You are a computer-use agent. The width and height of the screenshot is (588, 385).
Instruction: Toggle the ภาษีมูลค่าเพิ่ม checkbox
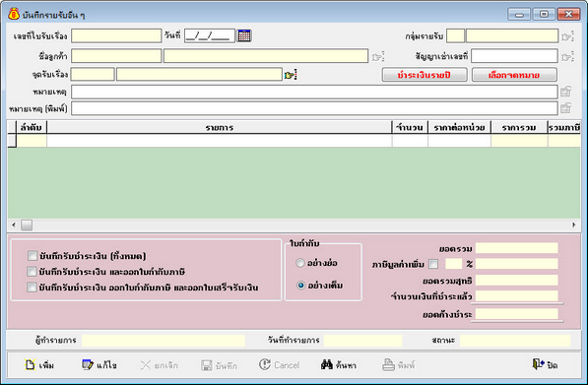433,264
